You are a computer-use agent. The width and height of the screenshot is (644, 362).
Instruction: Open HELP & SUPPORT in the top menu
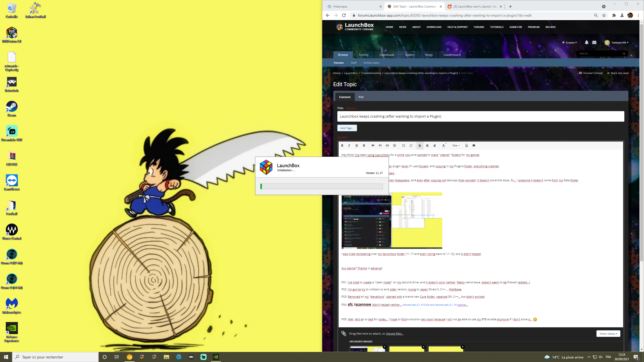coord(457,27)
